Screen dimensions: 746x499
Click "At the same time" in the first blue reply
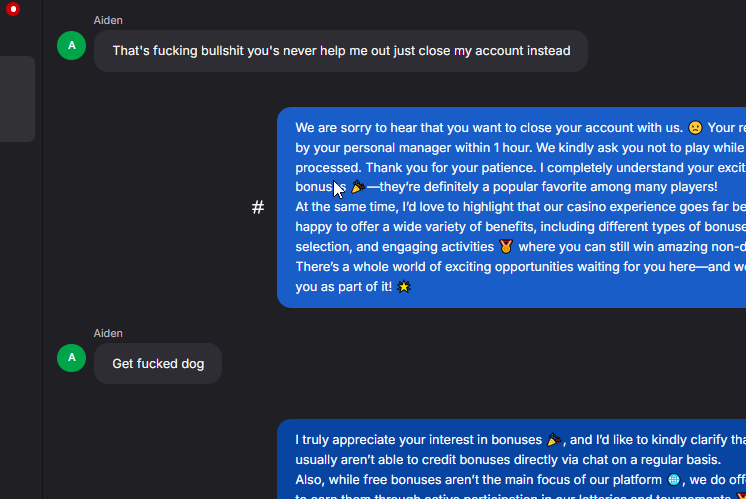click(x=343, y=207)
